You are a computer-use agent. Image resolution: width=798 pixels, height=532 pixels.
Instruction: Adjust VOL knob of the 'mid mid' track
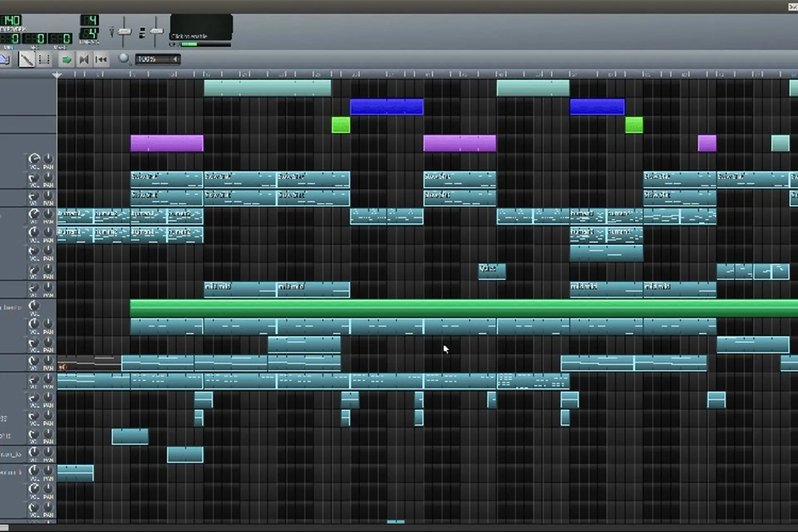(x=34, y=287)
